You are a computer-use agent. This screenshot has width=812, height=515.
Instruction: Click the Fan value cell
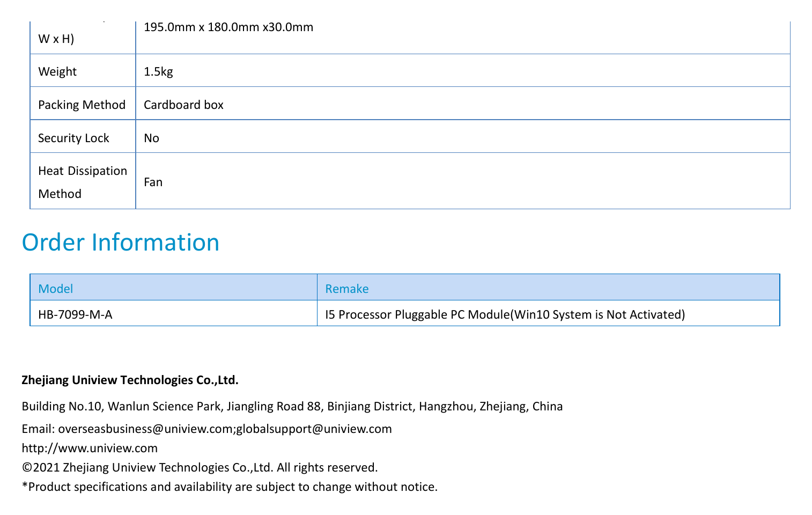[x=463, y=181]
